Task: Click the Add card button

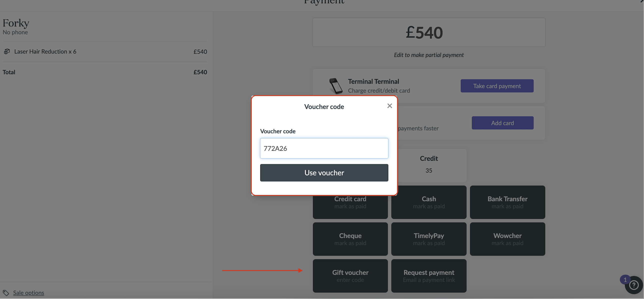Action: click(503, 123)
